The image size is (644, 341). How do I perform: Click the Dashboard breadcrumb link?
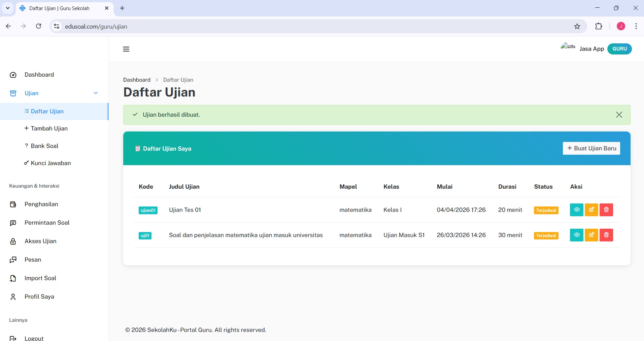[x=137, y=80]
